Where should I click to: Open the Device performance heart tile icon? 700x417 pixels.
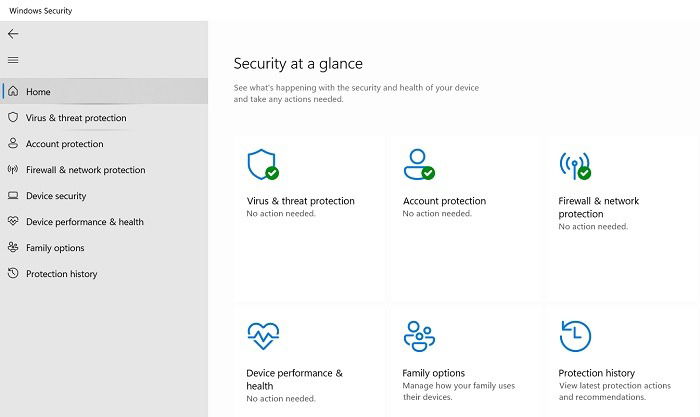coord(263,336)
